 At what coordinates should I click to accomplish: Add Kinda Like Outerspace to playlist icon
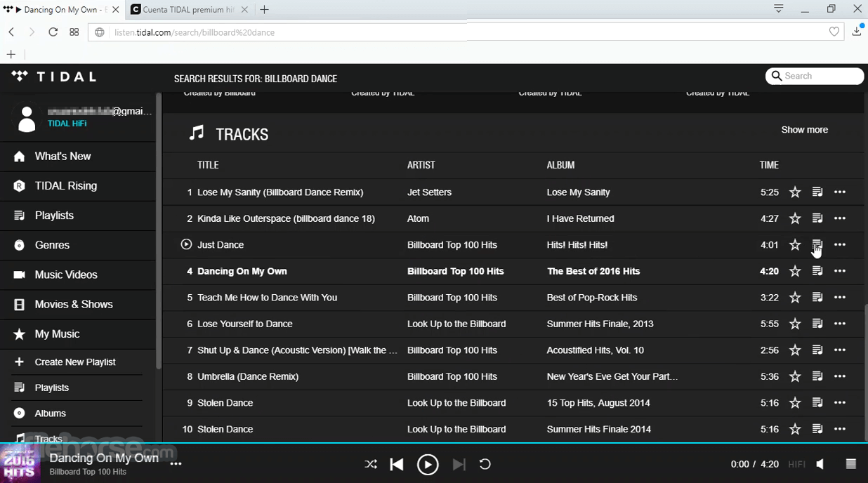click(817, 218)
